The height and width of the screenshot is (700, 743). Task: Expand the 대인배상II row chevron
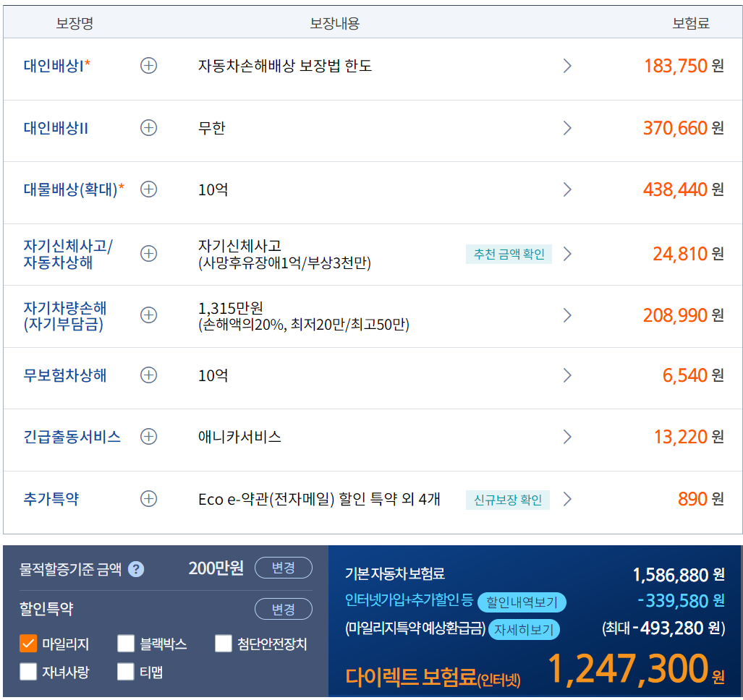[567, 128]
